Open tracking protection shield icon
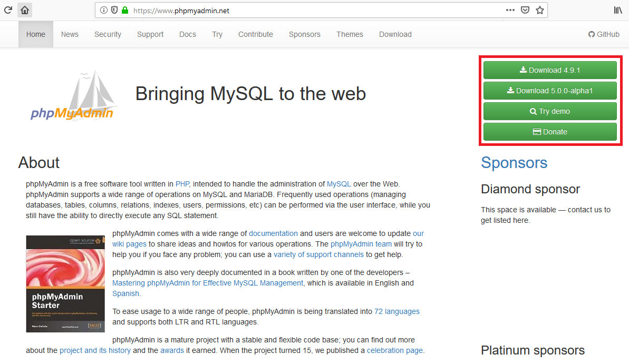This screenshot has width=629, height=364. point(114,10)
